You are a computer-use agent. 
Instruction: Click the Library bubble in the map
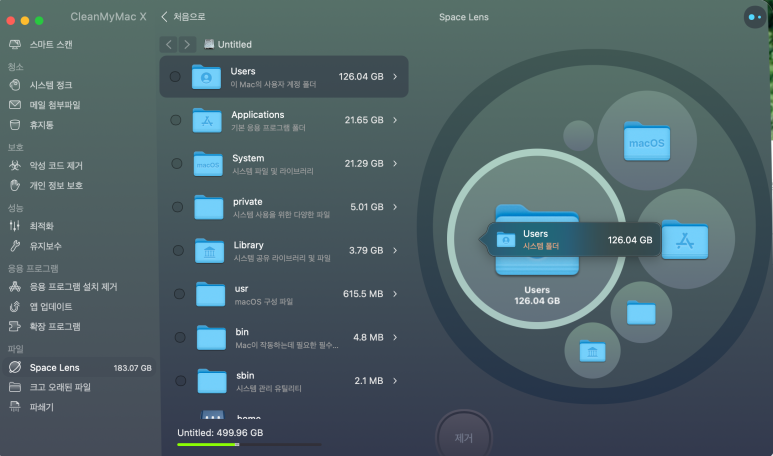coord(592,351)
